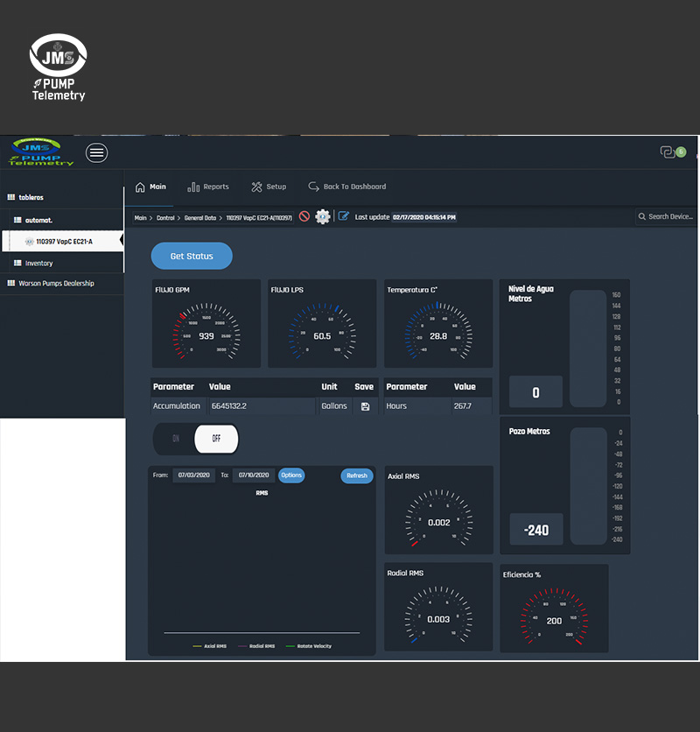Click the tableros grid icon in sidebar
Image resolution: width=700 pixels, height=732 pixels.
(11, 197)
